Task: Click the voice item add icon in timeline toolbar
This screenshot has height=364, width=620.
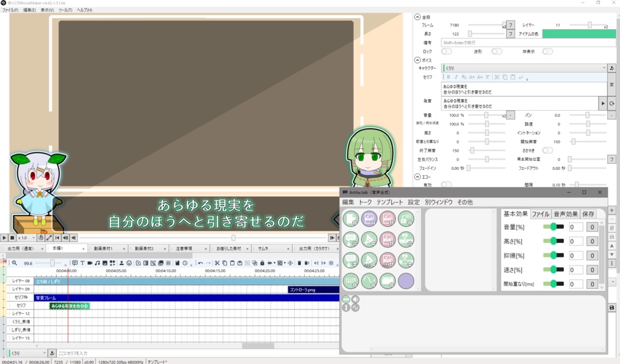Action: [x=74, y=263]
